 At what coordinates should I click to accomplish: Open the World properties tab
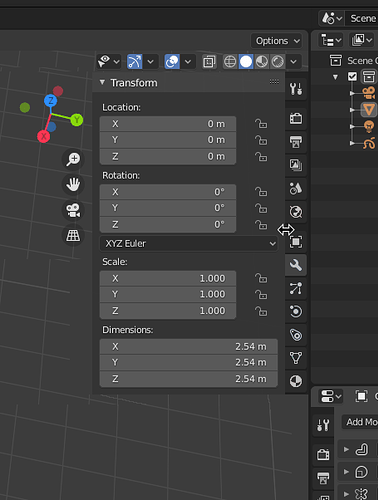[296, 212]
